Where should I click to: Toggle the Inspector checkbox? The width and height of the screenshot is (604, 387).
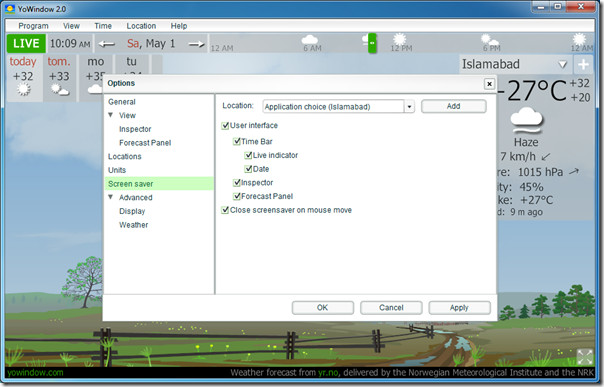click(x=237, y=183)
